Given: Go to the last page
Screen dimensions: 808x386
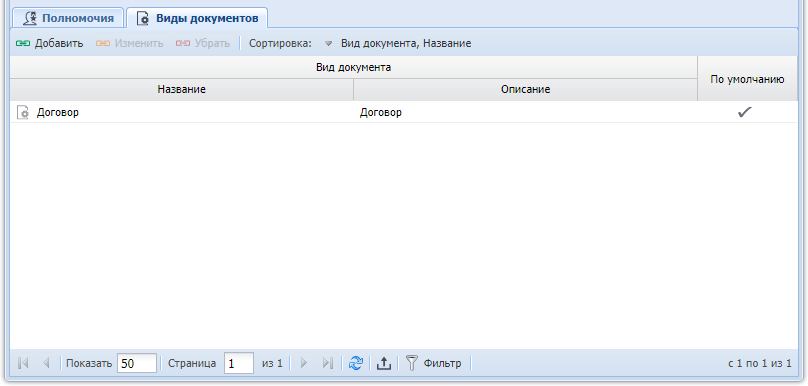Looking at the screenshot, I should [328, 363].
